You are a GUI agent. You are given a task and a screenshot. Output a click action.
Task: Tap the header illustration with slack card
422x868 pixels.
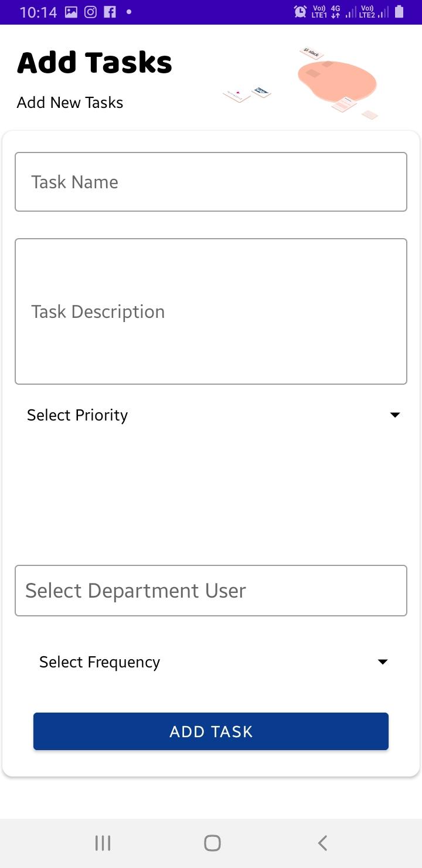[x=300, y=83]
